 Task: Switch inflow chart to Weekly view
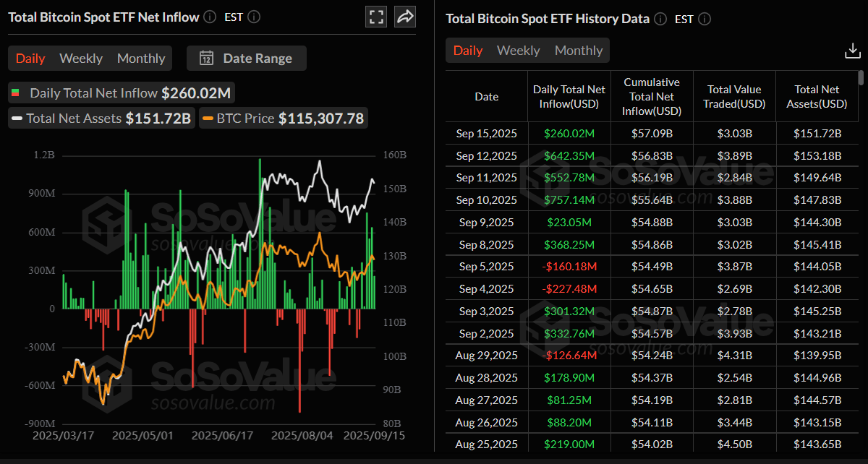click(80, 58)
